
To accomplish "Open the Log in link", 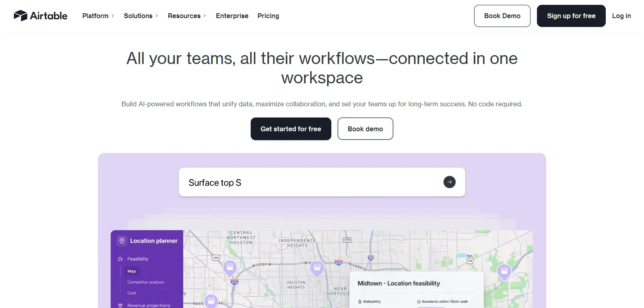I will coord(621,16).
